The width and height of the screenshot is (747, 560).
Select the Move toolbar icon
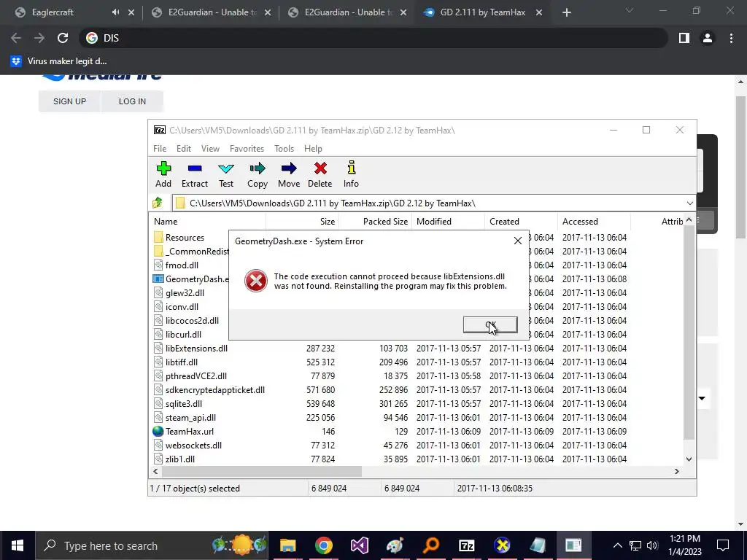289,174
